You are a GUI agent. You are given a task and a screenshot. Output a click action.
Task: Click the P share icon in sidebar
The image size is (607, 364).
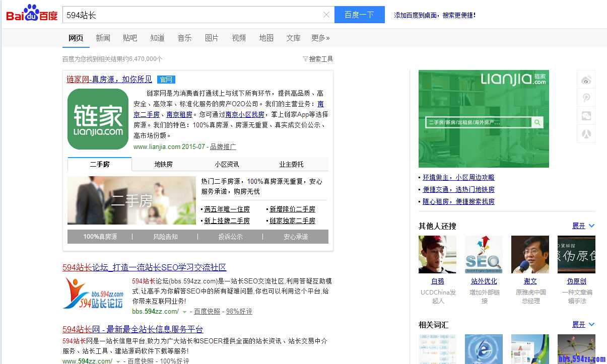[585, 97]
